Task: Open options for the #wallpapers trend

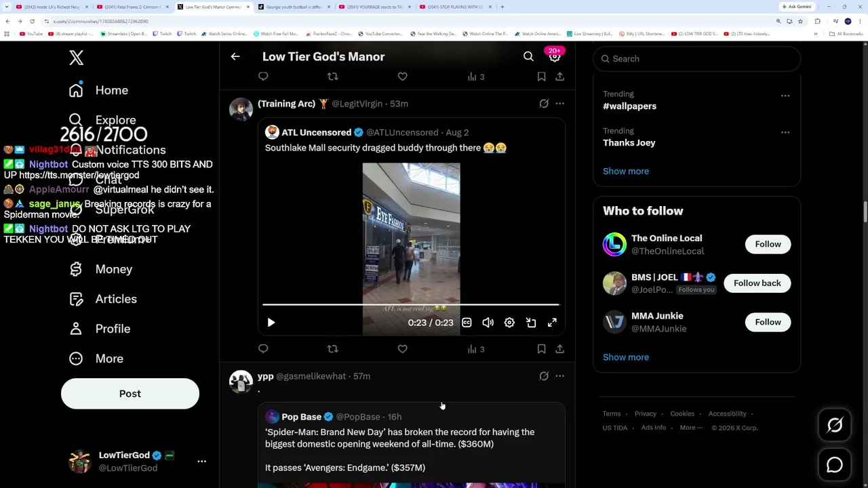Action: point(785,96)
